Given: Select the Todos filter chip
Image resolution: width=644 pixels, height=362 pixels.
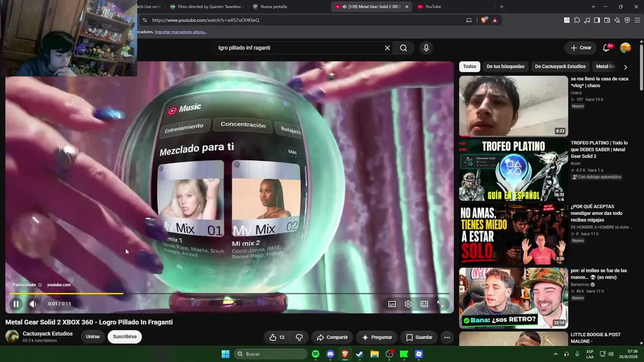Looking at the screenshot, I should 469,66.
